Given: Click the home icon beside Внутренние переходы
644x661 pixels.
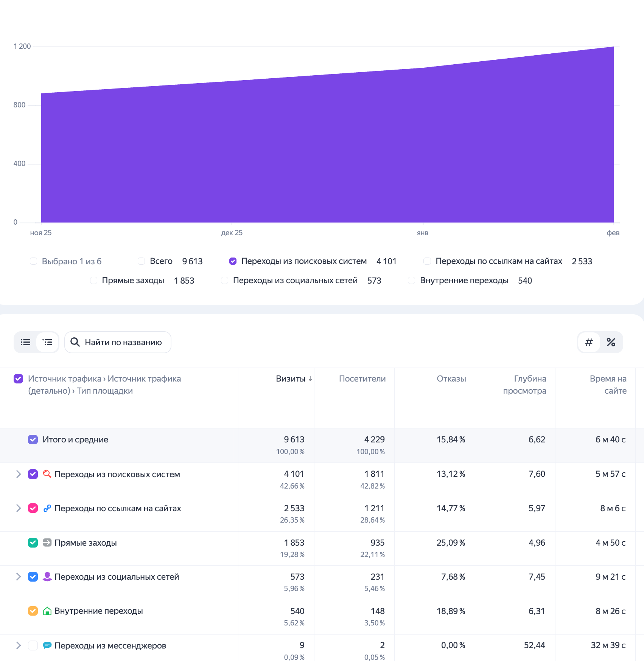Looking at the screenshot, I should (x=47, y=611).
